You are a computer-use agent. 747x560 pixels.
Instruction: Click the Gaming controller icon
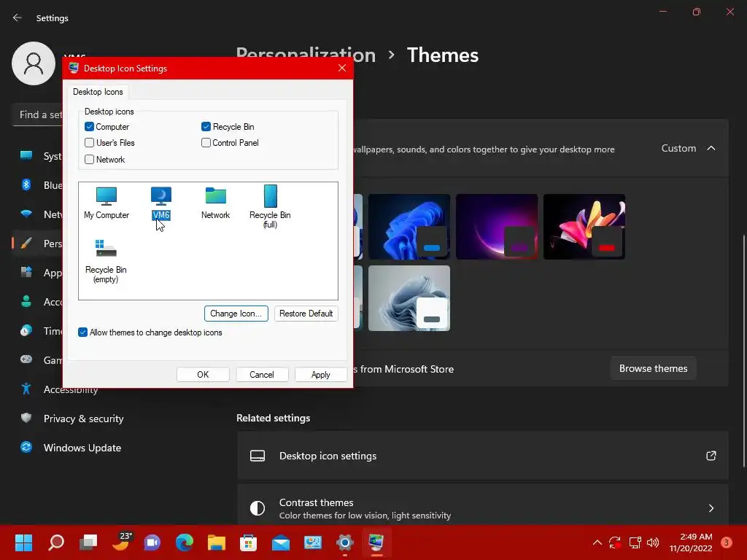(x=26, y=359)
